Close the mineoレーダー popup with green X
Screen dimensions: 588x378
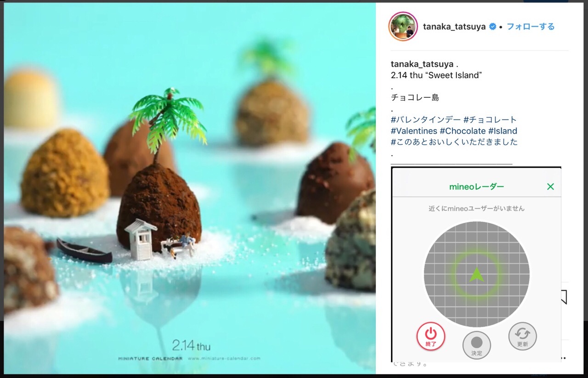(x=550, y=186)
